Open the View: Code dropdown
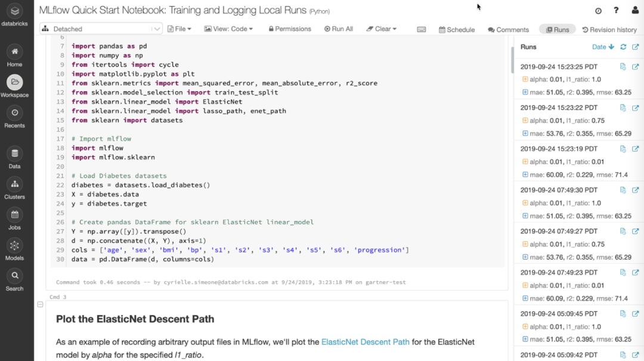Viewport: 644px width, 361px height. click(228, 29)
